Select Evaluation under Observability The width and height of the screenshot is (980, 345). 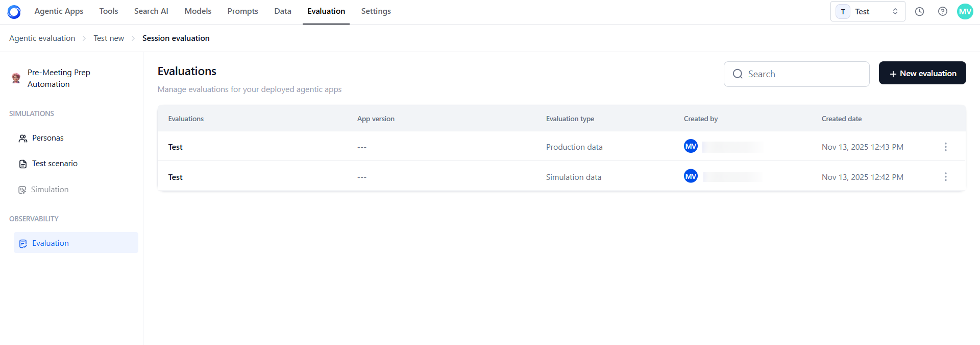(50, 243)
